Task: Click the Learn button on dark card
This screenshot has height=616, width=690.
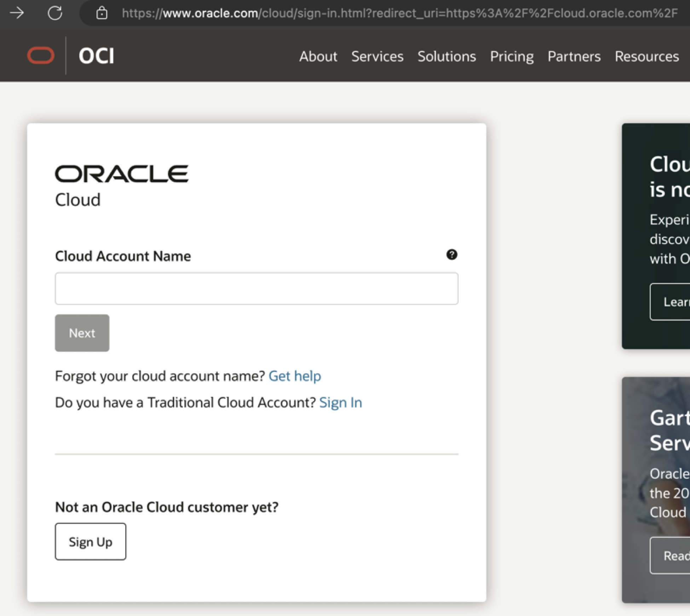Action: pos(670,302)
